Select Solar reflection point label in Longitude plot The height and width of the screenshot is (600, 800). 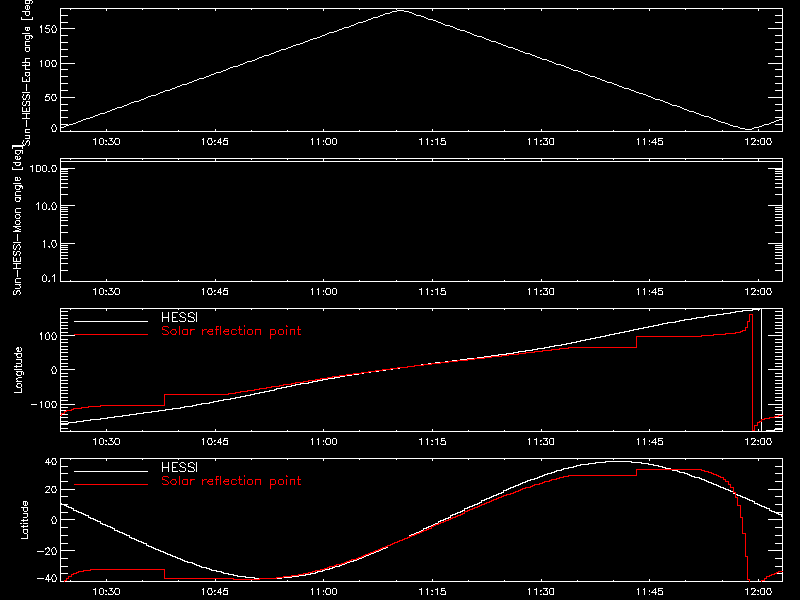(x=231, y=331)
